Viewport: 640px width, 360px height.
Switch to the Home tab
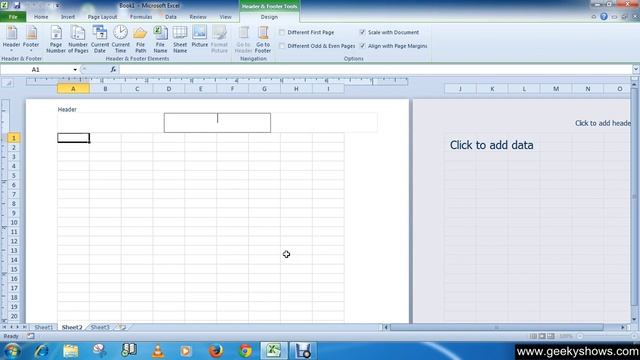coord(41,17)
